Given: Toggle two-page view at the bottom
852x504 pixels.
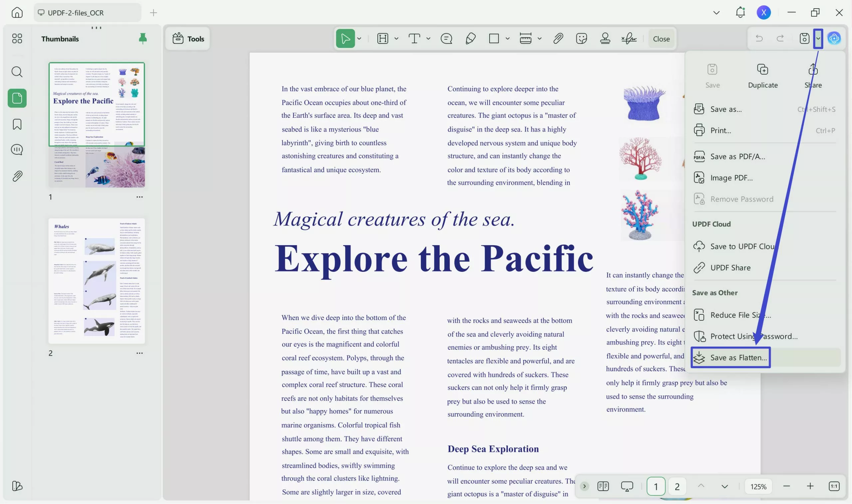Looking at the screenshot, I should pos(603,486).
